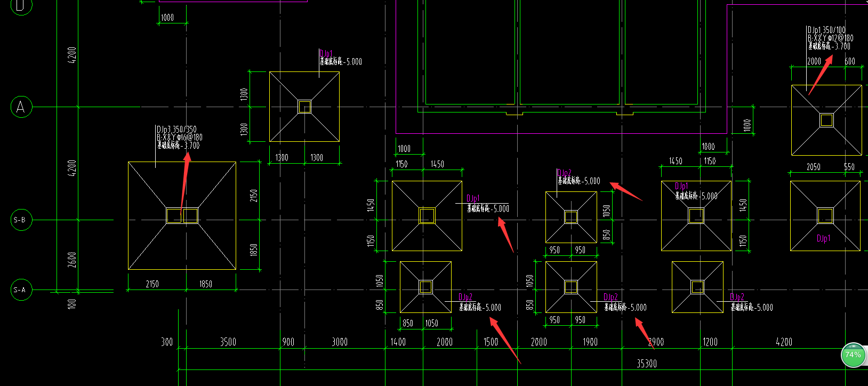Screen dimensions: 868x386
Task: Select the 1000 dimension near the top-left corner
Action: click(x=167, y=18)
